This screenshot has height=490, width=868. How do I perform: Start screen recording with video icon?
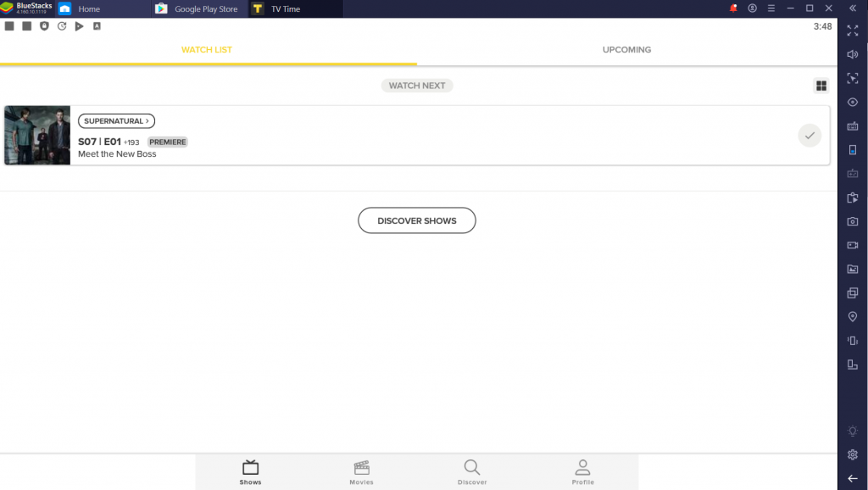pyautogui.click(x=853, y=245)
